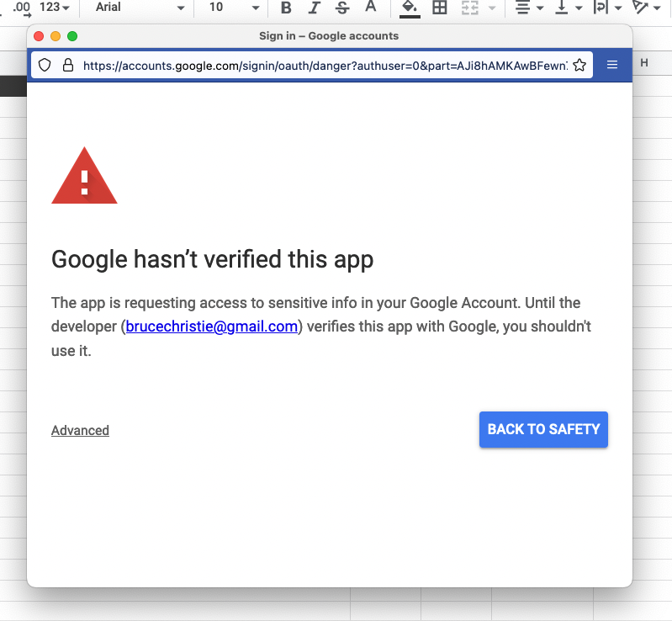Open the font size 10 dropdown
The image size is (672, 621).
click(x=234, y=8)
